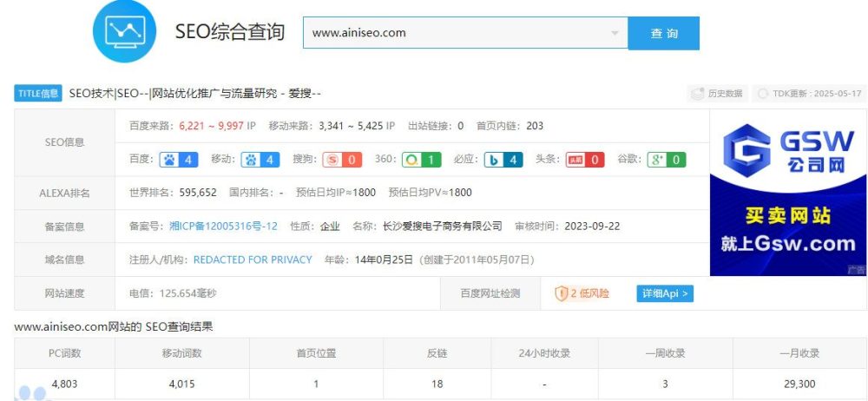Open the GSW 公司网 advertisement banner

[788, 192]
